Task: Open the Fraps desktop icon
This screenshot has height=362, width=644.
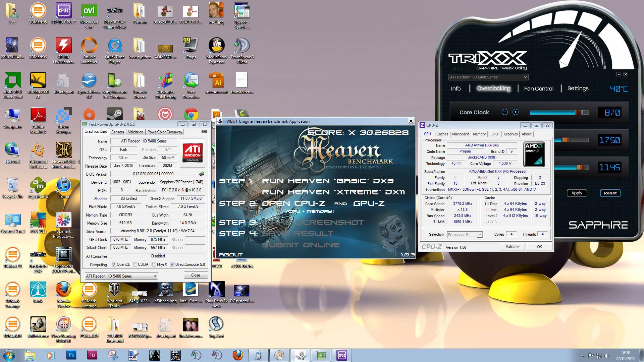Action: coord(191,48)
